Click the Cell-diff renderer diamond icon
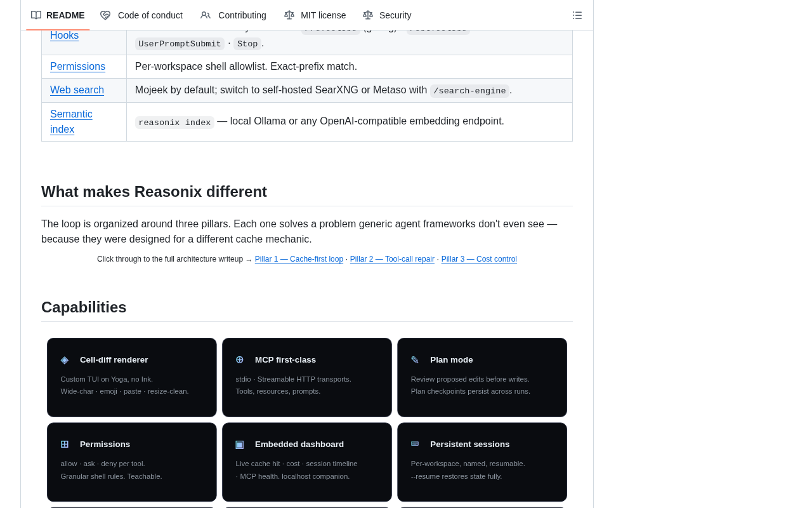Image resolution: width=812 pixels, height=508 pixels. (65, 360)
